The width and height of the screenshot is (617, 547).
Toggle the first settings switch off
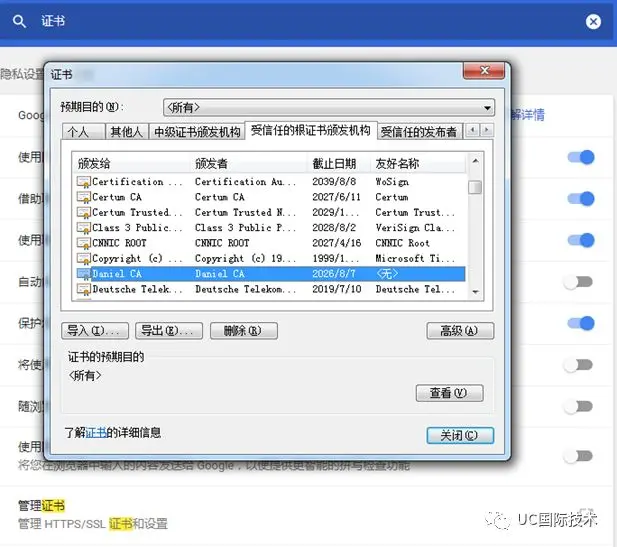(581, 157)
